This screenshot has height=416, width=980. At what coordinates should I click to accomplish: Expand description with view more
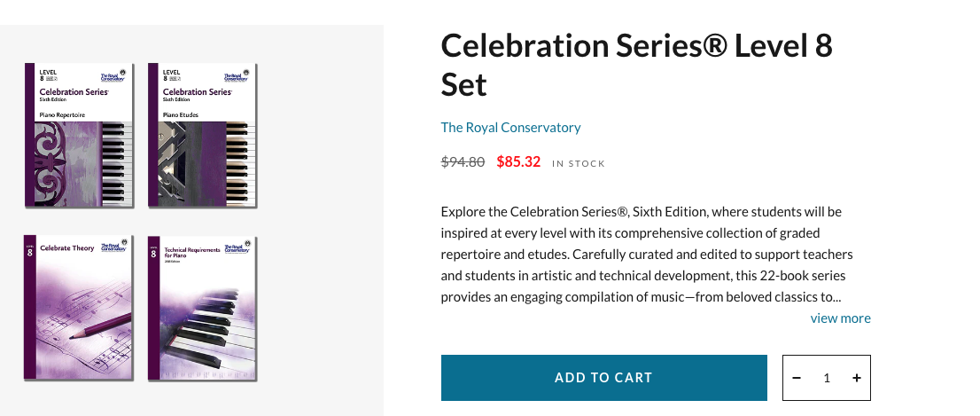click(x=840, y=318)
